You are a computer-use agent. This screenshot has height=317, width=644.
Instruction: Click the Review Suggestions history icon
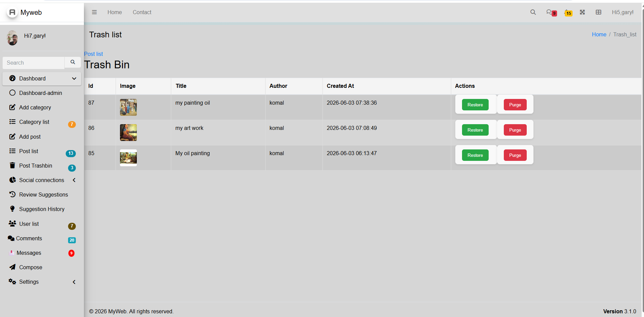point(12,194)
